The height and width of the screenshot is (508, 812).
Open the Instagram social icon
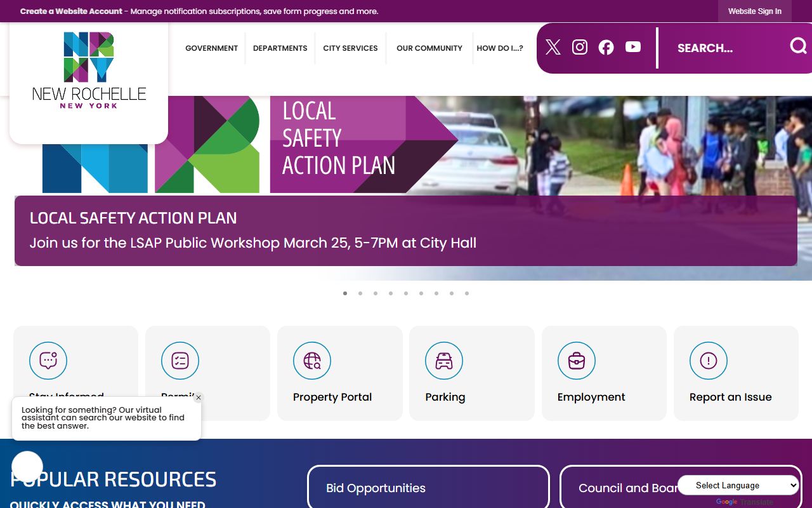click(x=580, y=47)
